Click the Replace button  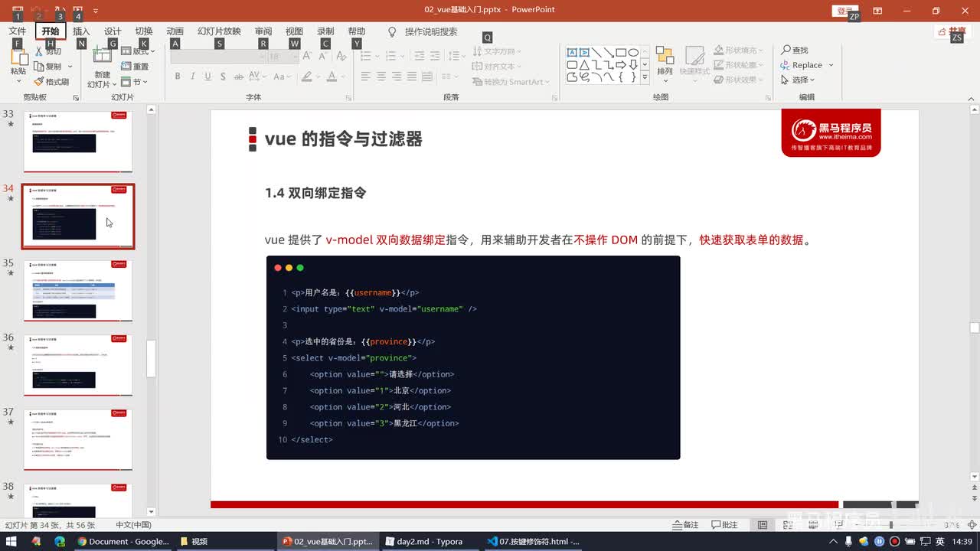click(x=802, y=65)
